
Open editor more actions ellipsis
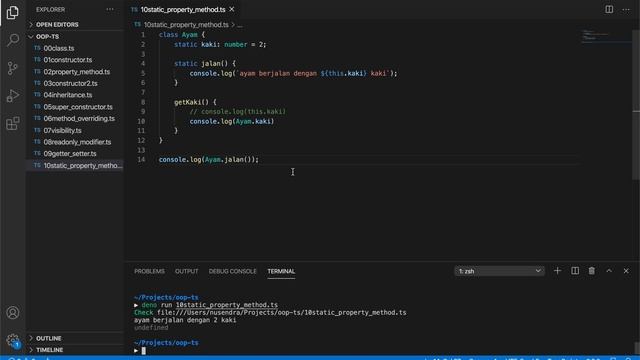point(626,9)
